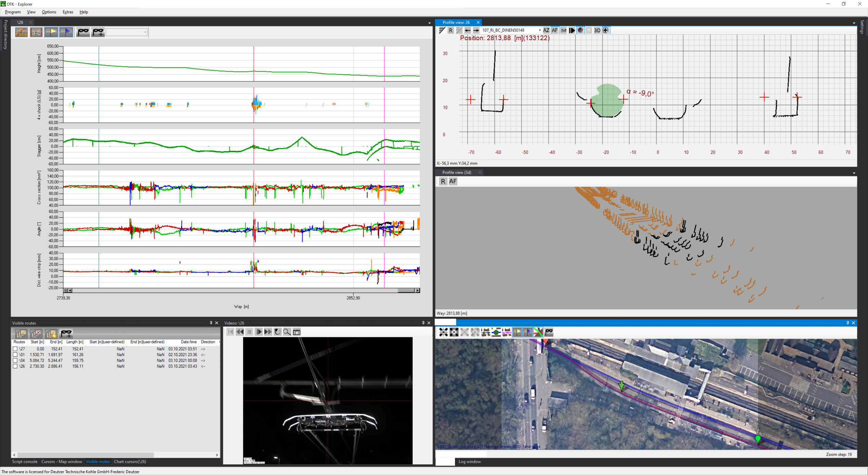Toggle the 3D button in profile view
Viewport: 868px width, 475px height.
(x=597, y=30)
